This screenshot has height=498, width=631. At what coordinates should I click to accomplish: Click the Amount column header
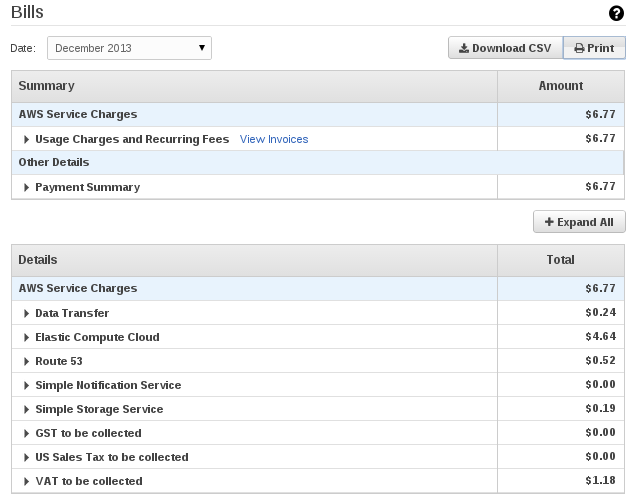[561, 86]
